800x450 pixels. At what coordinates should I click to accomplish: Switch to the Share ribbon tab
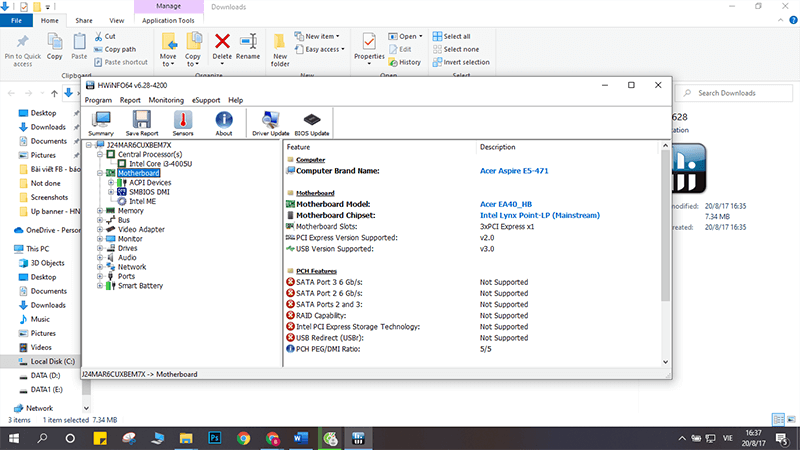point(84,20)
